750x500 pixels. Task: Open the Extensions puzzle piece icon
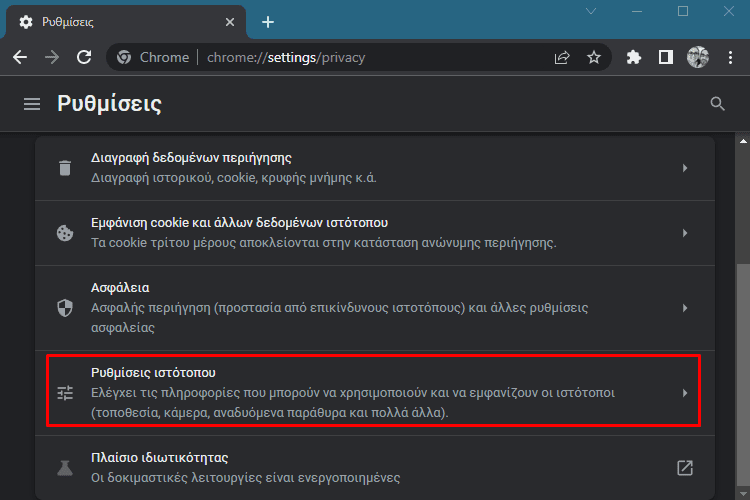634,57
